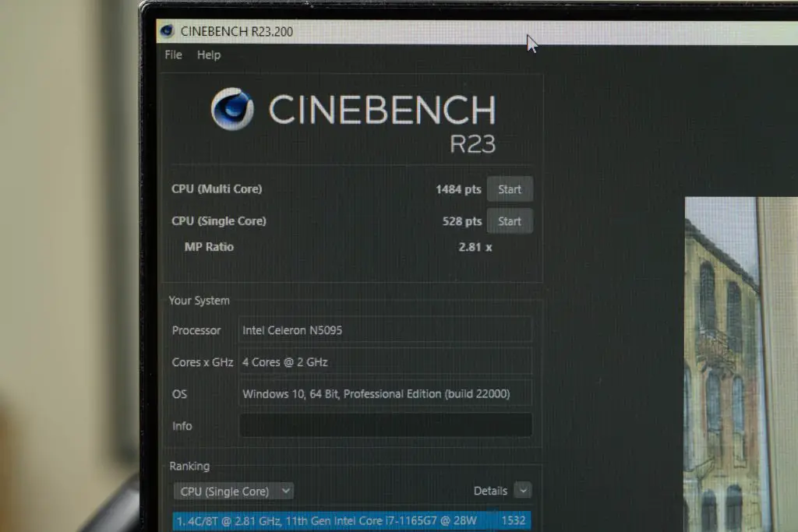Click the rendered building image preview
Screen dimensions: 798x532
click(x=741, y=365)
